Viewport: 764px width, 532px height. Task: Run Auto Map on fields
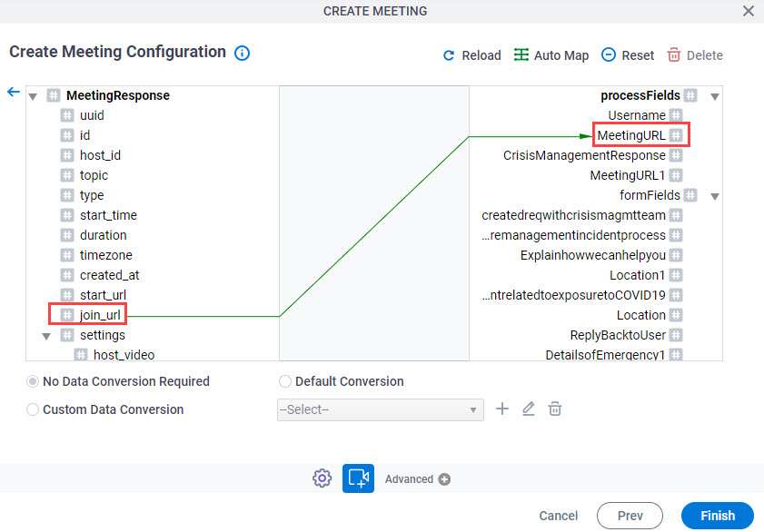(x=551, y=55)
